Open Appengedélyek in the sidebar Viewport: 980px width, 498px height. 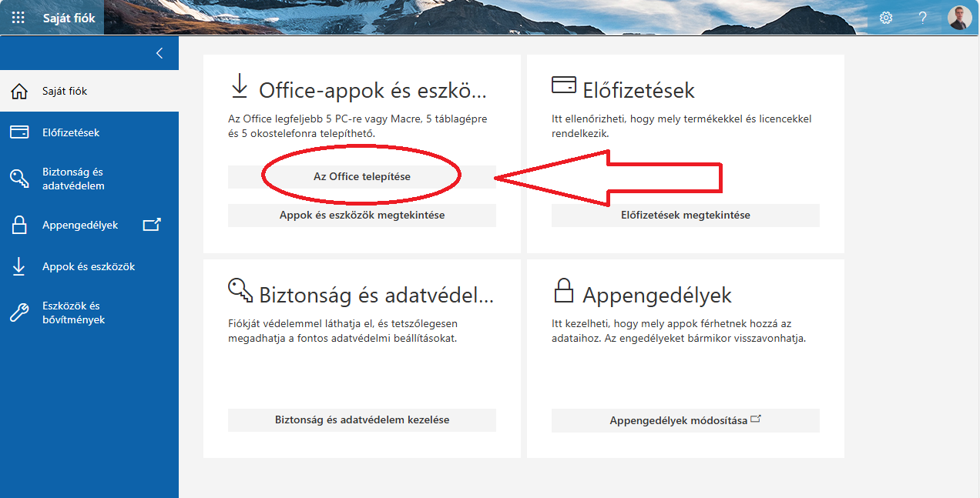click(x=89, y=226)
